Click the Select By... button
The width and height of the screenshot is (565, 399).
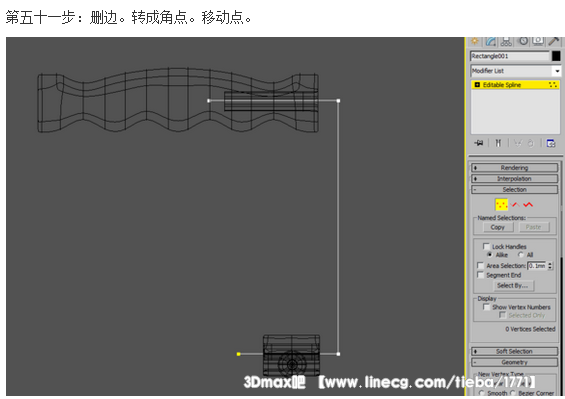pos(514,285)
